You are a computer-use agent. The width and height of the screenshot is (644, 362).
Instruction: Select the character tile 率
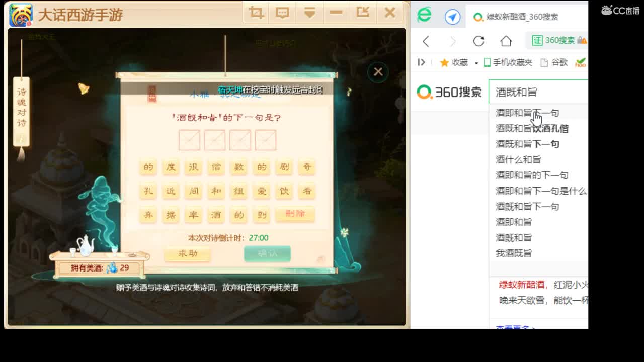[194, 215]
